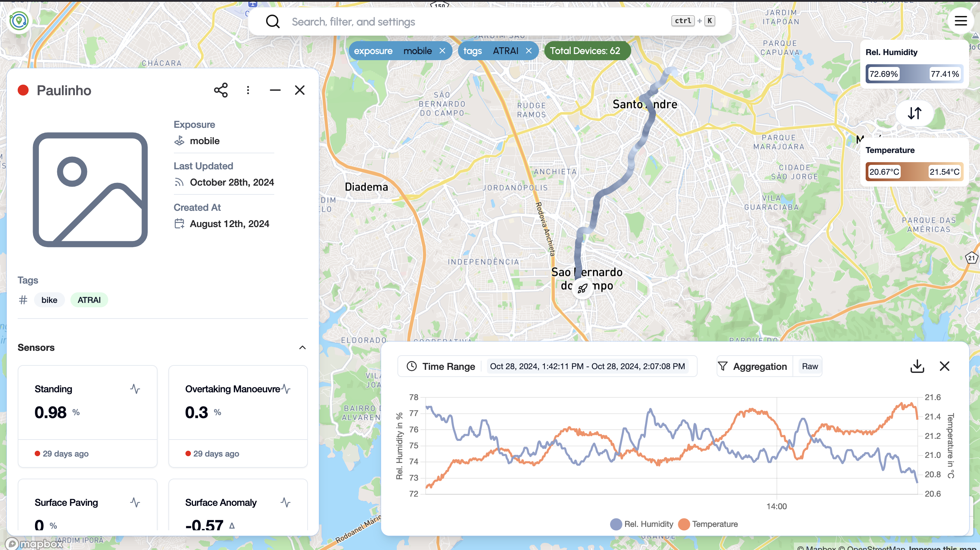The height and width of the screenshot is (550, 980).
Task: Collapse the Sensors section
Action: (303, 347)
